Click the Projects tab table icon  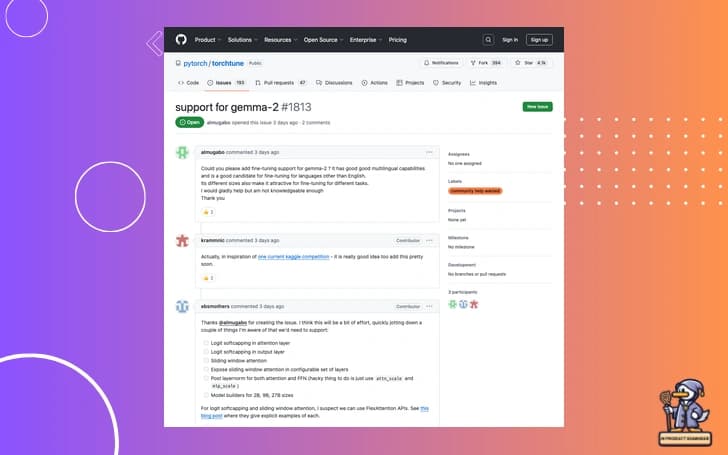point(399,83)
